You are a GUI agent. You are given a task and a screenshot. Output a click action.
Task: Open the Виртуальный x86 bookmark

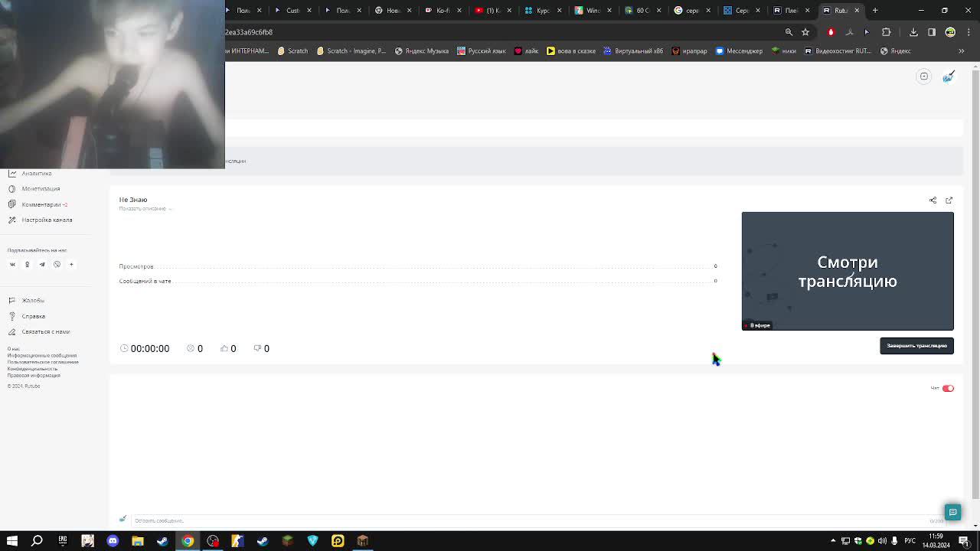pos(633,51)
